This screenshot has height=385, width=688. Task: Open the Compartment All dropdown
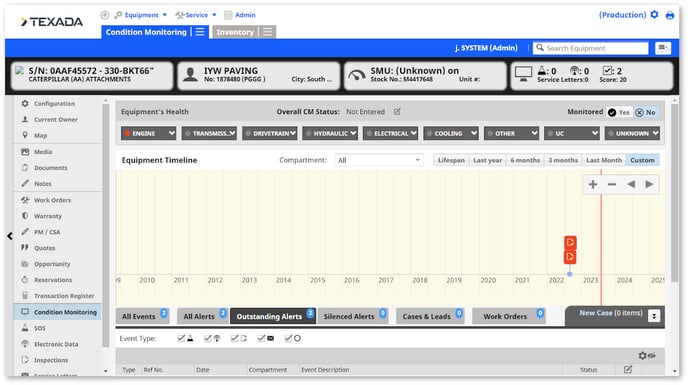point(379,160)
